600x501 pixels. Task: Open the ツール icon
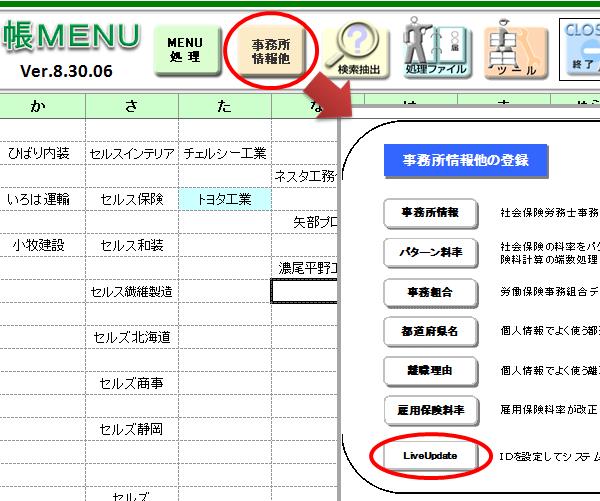click(x=515, y=50)
